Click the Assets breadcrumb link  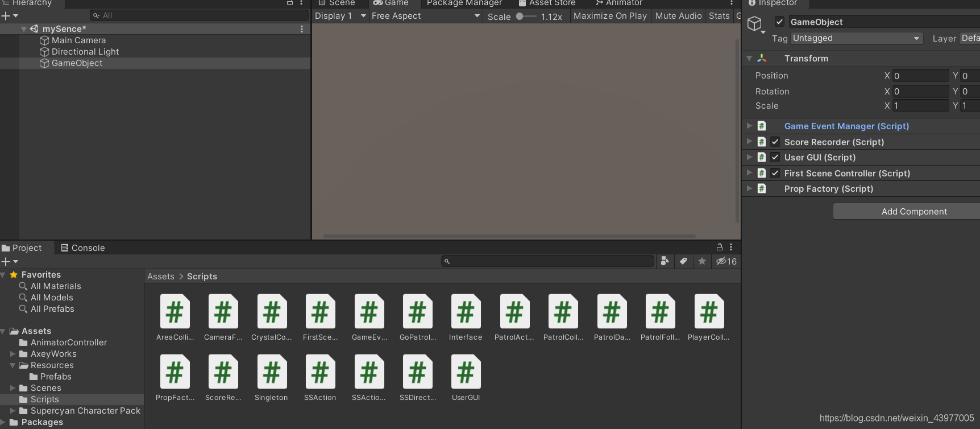click(161, 277)
